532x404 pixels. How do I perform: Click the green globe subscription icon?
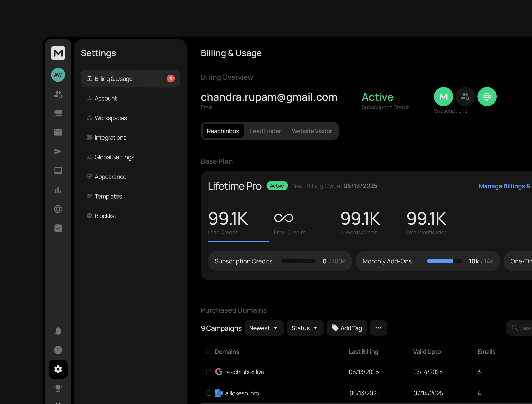[x=487, y=97]
